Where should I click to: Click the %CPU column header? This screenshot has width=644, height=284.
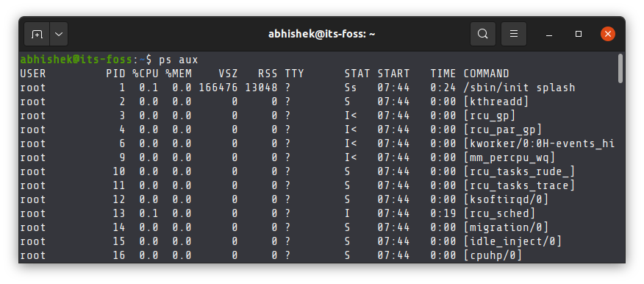click(x=145, y=74)
